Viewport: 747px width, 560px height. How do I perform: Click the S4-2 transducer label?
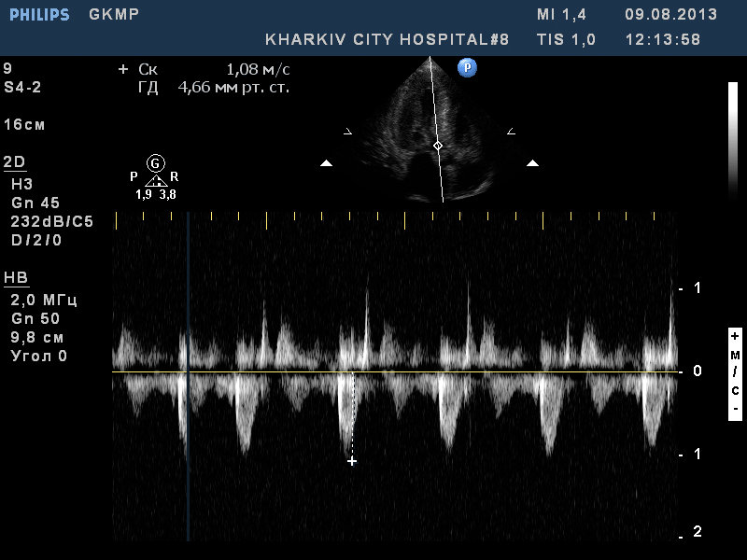click(x=22, y=87)
